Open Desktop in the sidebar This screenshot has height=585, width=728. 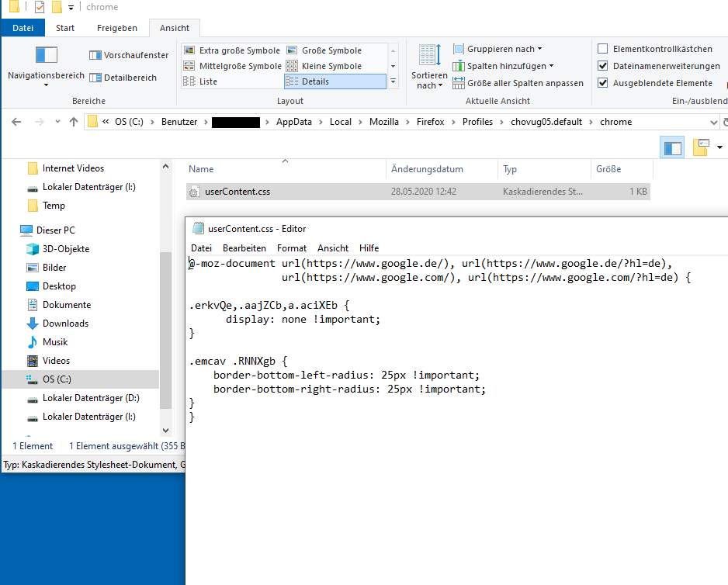click(x=51, y=286)
